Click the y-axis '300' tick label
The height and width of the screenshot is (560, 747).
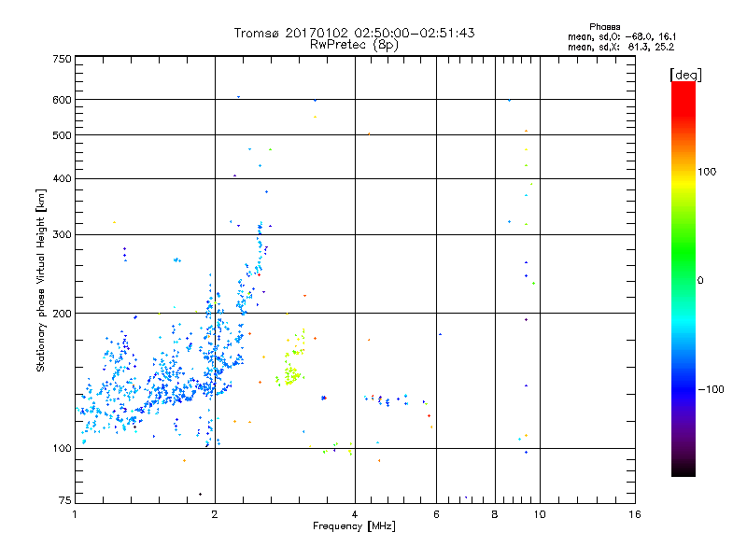[62, 235]
